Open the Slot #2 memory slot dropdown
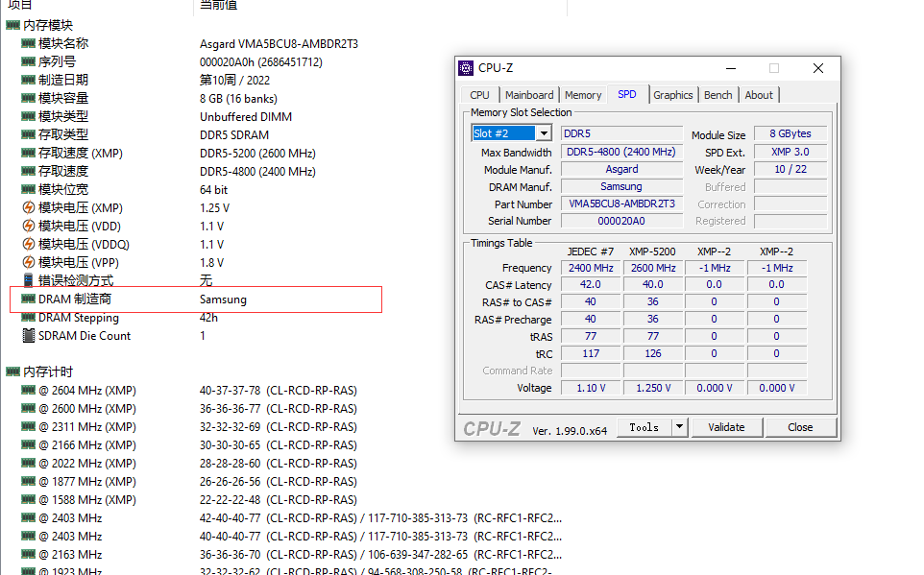 click(544, 133)
